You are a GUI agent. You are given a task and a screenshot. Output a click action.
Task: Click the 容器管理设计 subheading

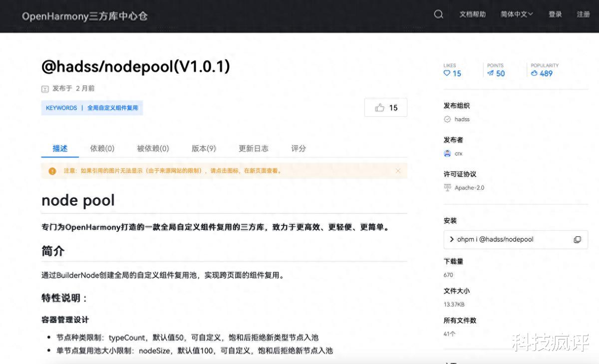tap(65, 320)
